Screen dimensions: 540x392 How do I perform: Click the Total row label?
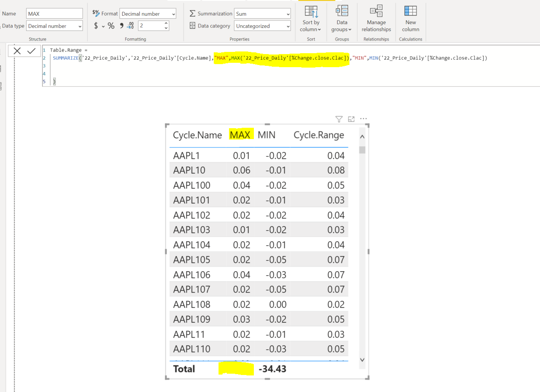[184, 369]
